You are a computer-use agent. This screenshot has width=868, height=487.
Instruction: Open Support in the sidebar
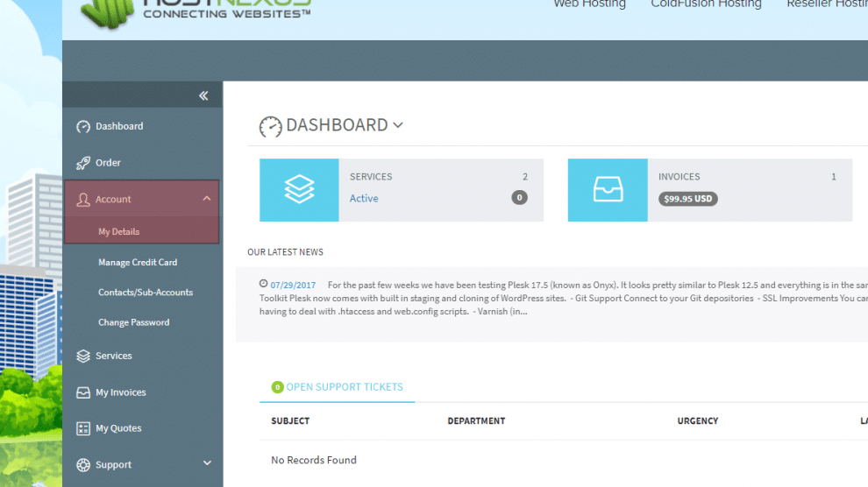pyautogui.click(x=113, y=464)
